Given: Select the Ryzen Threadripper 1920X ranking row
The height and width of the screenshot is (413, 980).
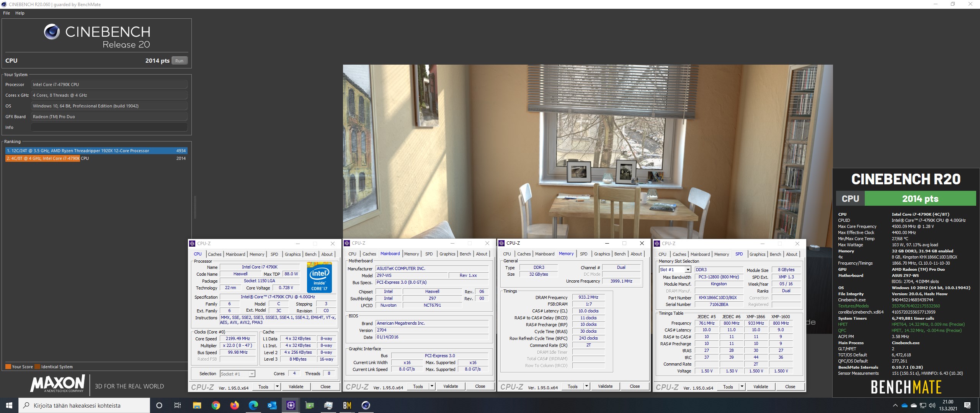Looking at the screenshot, I should [x=96, y=151].
